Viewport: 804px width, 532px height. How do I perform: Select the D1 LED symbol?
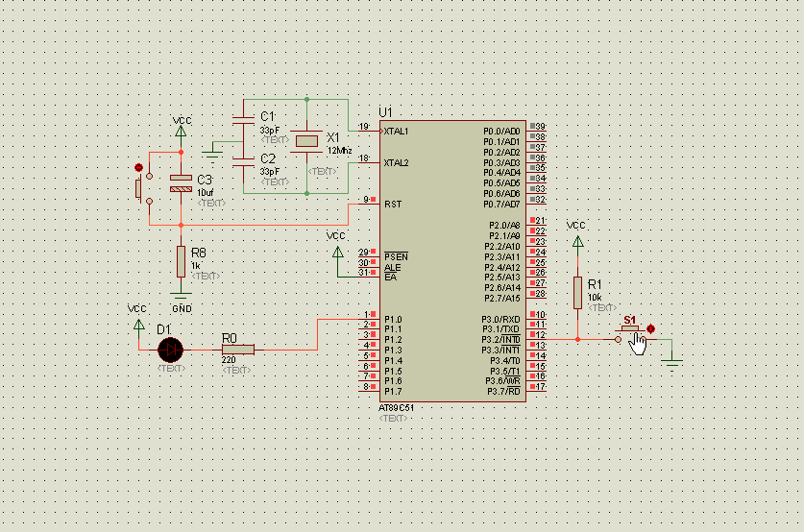(x=170, y=351)
